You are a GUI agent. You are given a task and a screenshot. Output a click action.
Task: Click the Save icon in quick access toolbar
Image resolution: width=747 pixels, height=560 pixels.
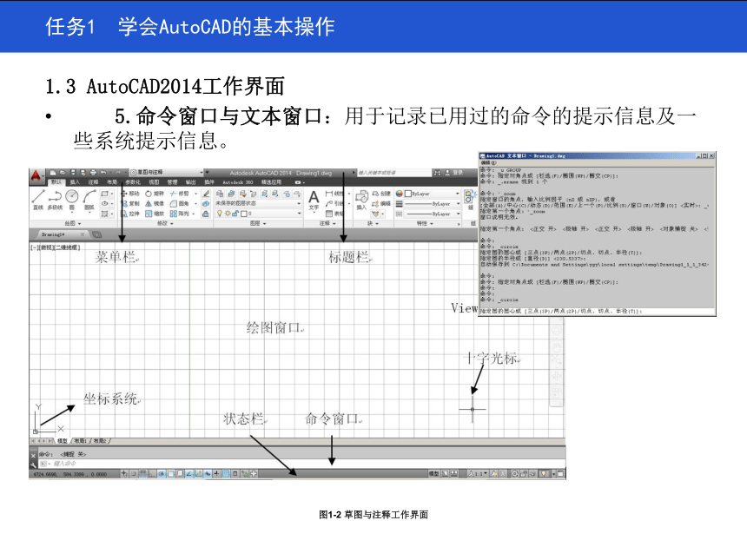73,173
